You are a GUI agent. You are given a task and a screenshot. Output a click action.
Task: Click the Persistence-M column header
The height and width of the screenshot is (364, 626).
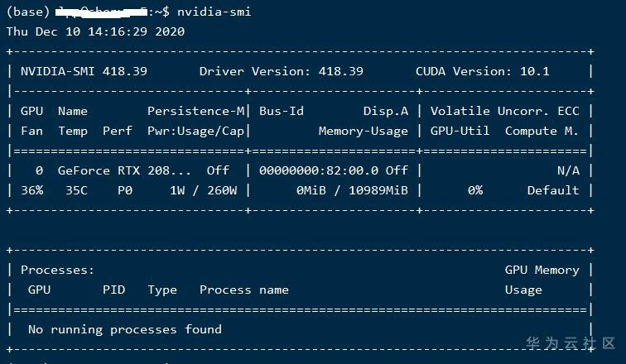195,111
